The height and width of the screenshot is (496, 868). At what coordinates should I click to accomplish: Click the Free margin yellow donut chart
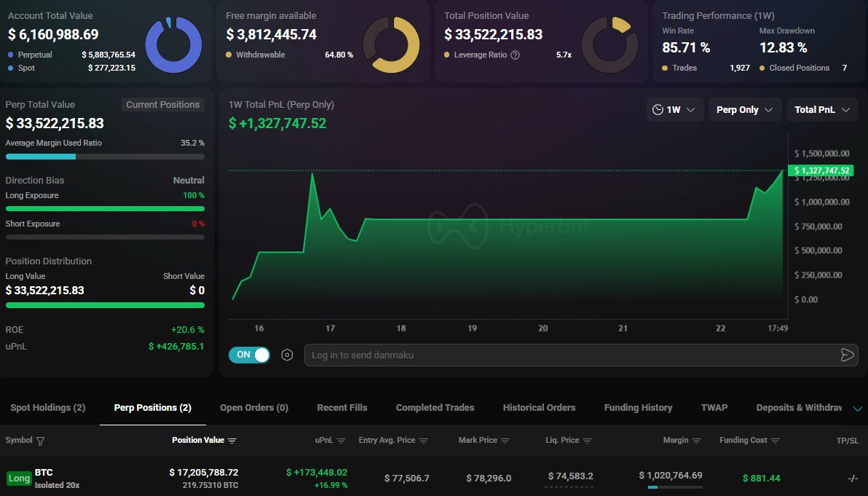coord(391,45)
